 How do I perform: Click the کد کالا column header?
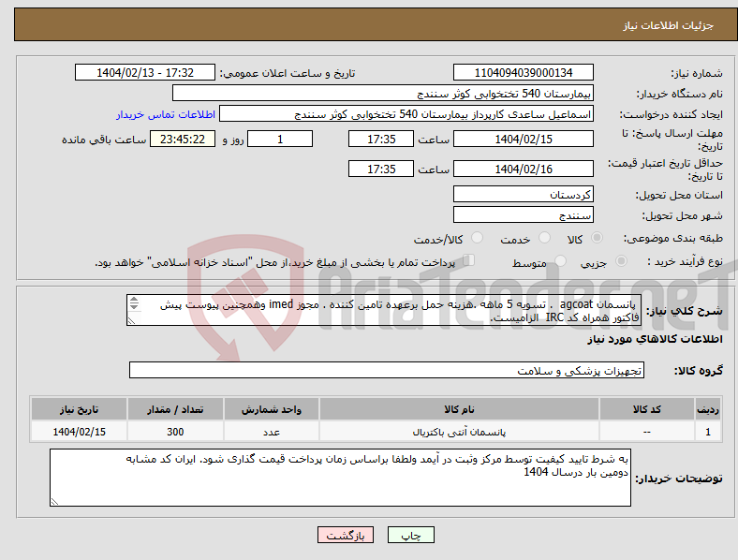647,409
